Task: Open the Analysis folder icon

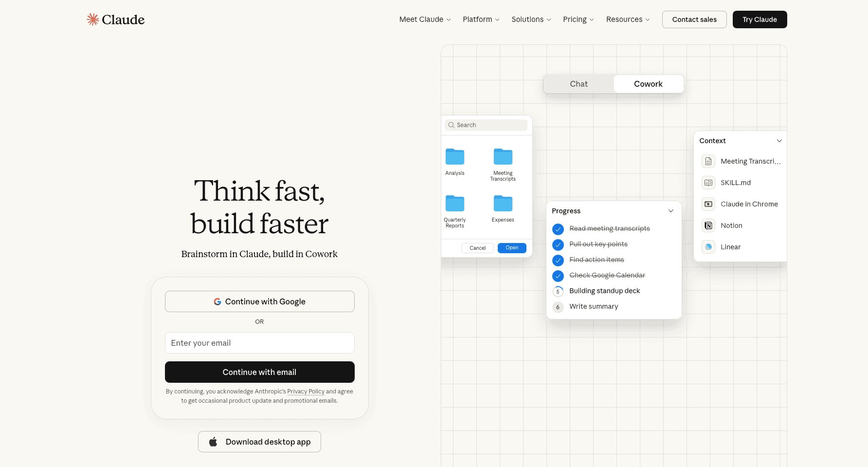Action: [455, 157]
